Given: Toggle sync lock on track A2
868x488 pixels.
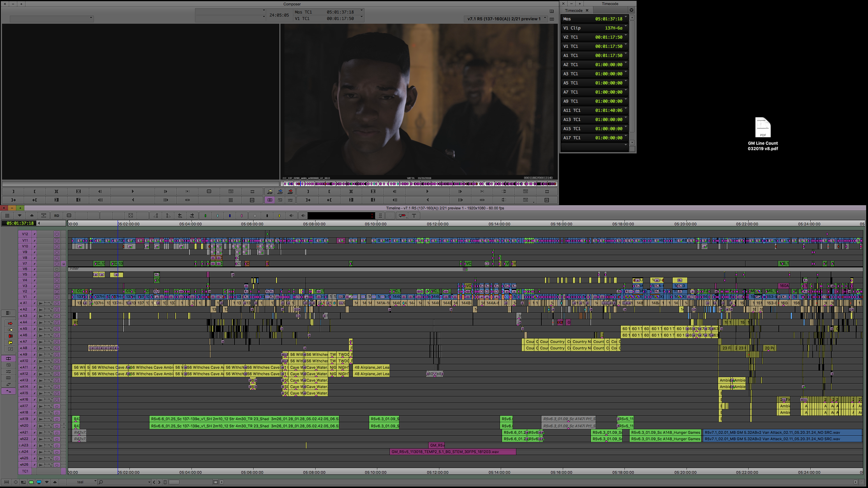Looking at the screenshot, I should click(34, 309).
